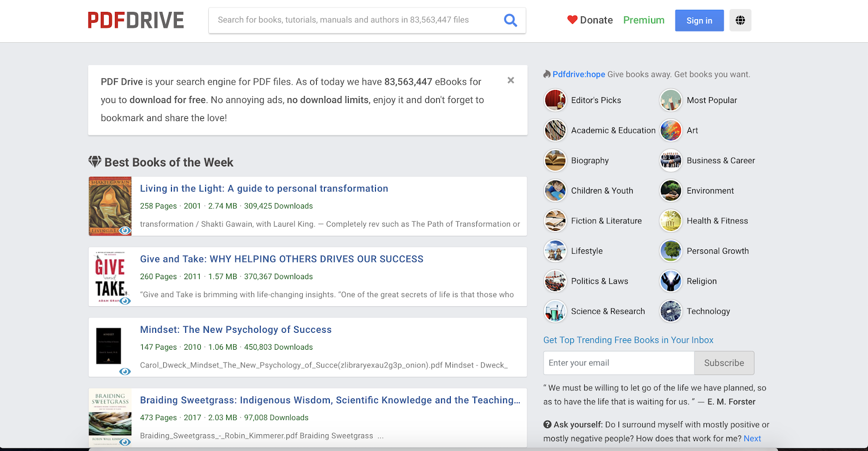This screenshot has height=451, width=868.
Task: Go to Most Popular category text
Action: tap(712, 100)
